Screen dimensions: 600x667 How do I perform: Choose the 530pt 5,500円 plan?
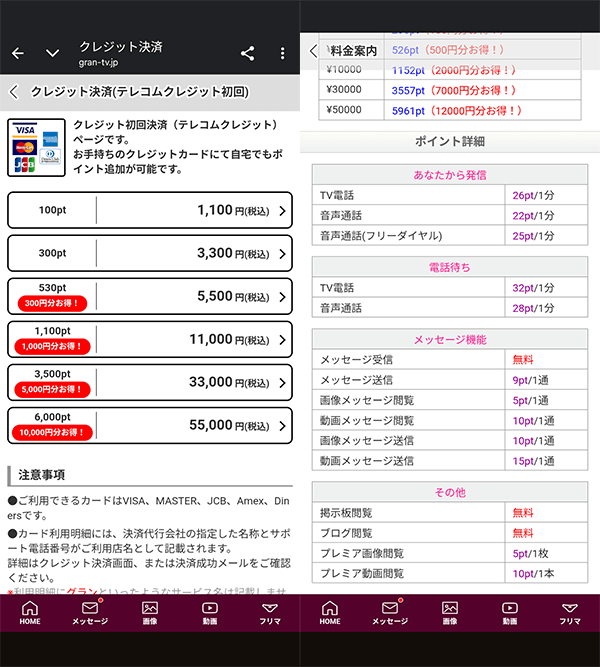click(150, 296)
